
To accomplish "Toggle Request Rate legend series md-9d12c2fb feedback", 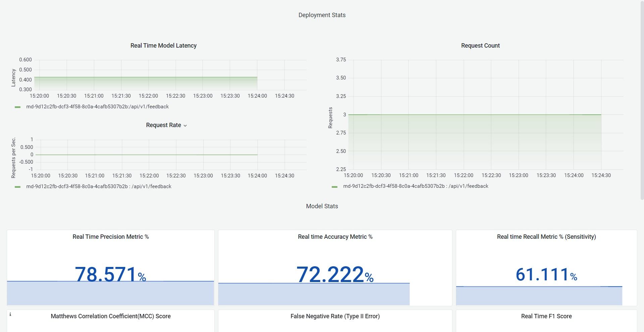I will [x=99, y=186].
